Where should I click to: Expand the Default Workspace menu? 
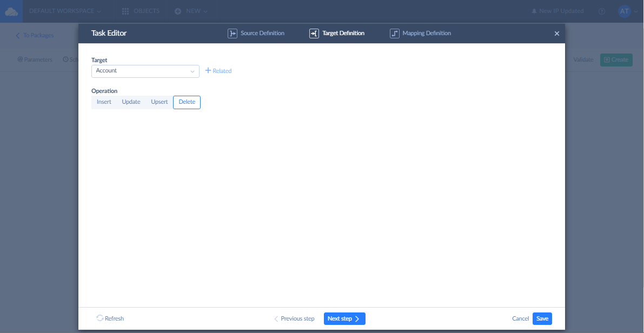coord(65,11)
